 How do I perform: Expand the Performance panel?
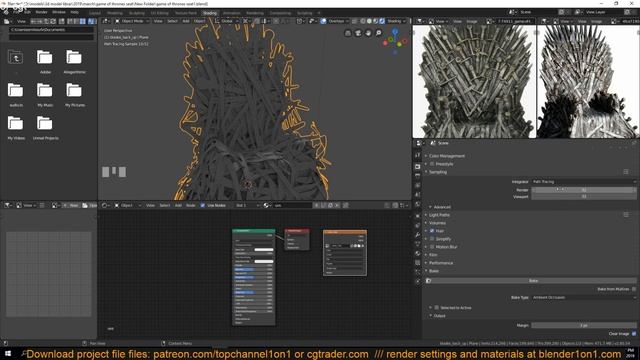tap(441, 263)
